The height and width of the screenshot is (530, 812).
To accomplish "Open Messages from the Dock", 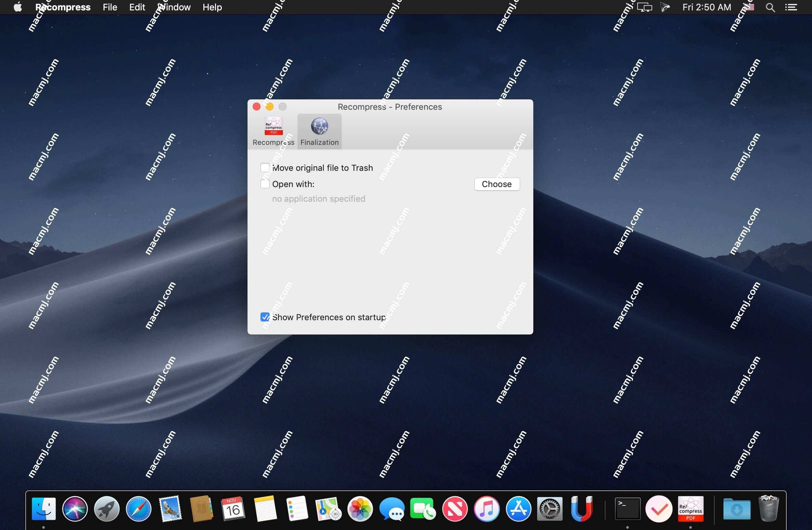I will [x=392, y=509].
